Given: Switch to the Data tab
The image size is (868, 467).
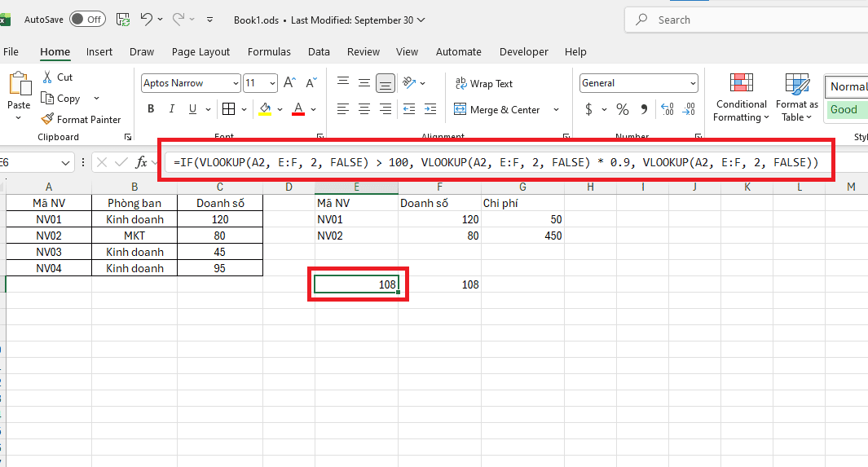Looking at the screenshot, I should tap(319, 51).
